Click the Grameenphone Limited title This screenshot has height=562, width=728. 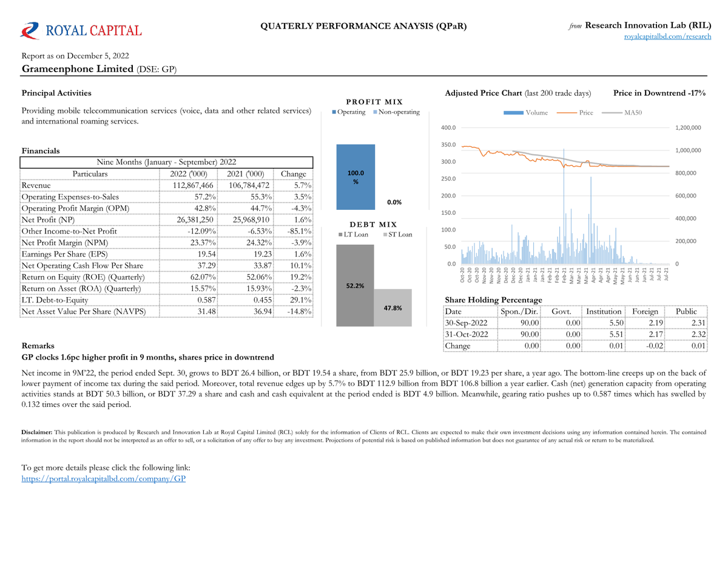pos(78,69)
